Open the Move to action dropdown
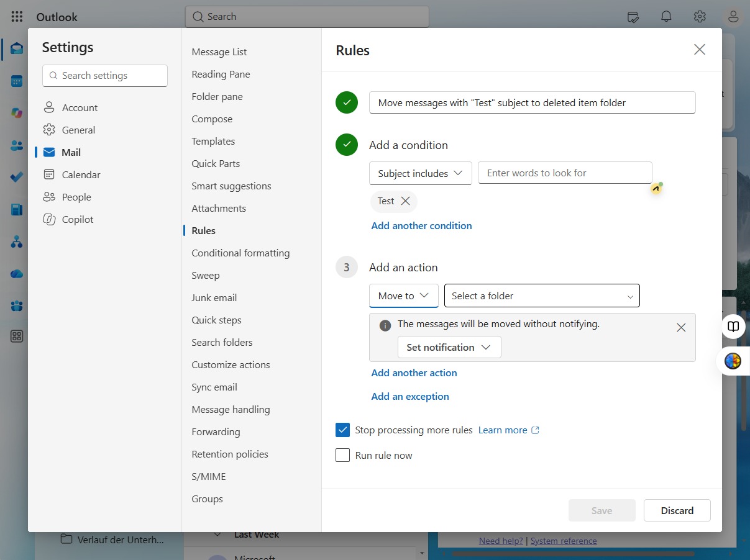The height and width of the screenshot is (560, 750). tap(404, 296)
